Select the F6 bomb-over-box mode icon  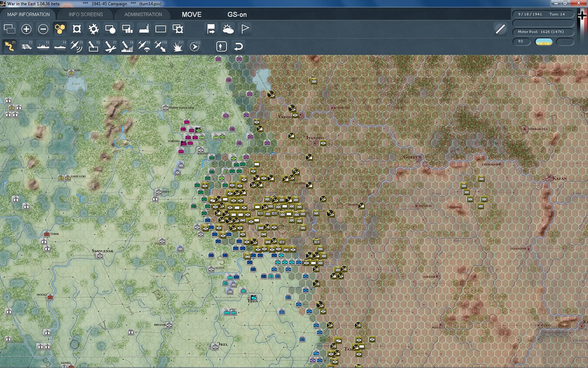pyautogui.click(x=93, y=46)
